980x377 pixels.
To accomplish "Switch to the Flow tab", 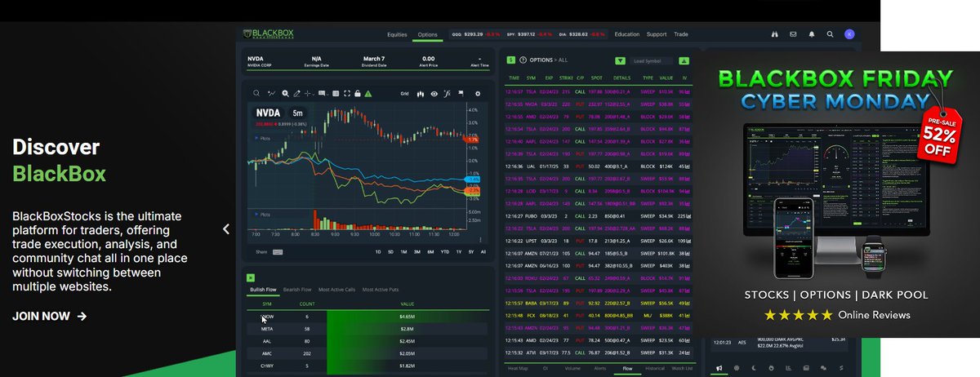I will [627, 368].
